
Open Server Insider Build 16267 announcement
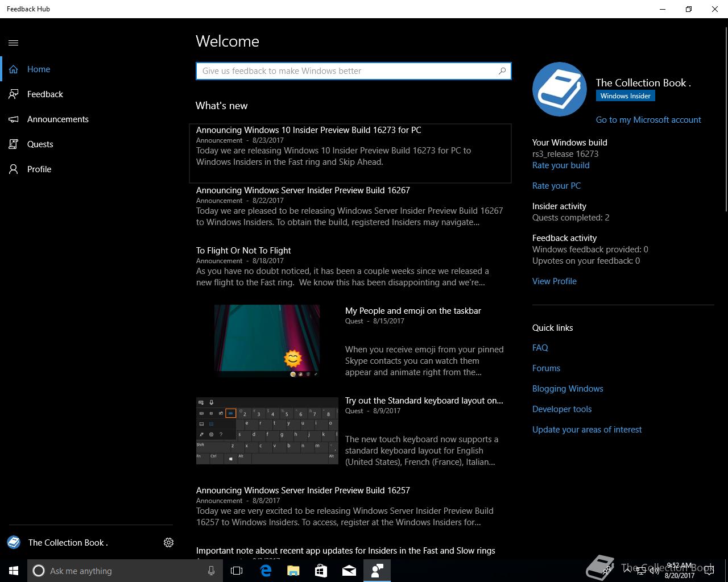(350, 206)
